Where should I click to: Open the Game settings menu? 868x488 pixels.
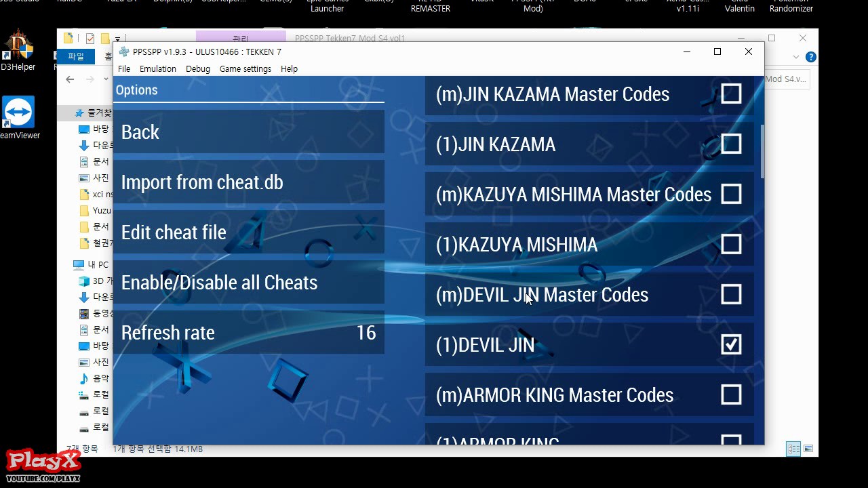tap(245, 69)
